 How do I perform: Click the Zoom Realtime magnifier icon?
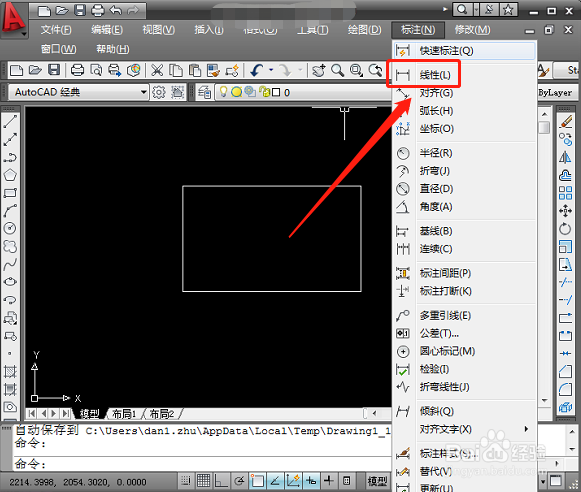[337, 70]
